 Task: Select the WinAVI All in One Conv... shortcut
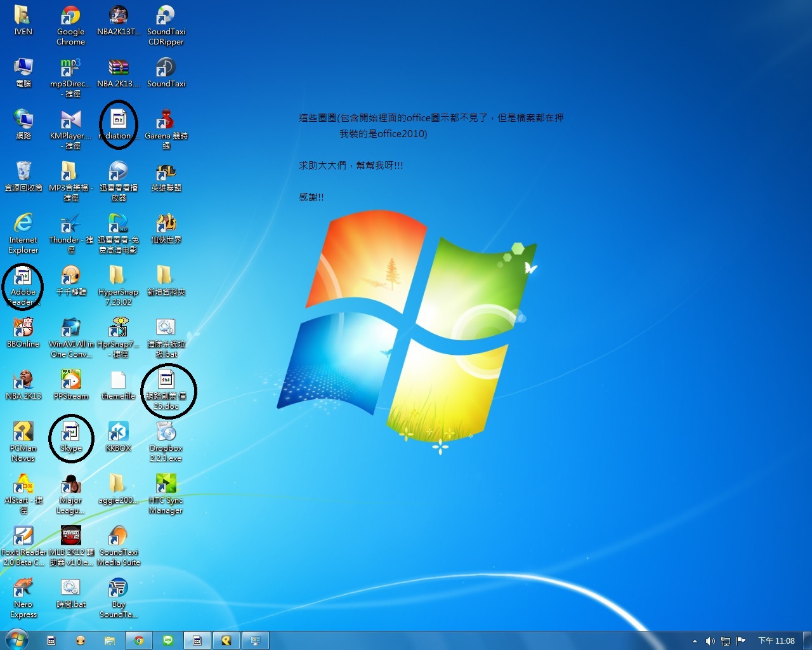click(70, 338)
